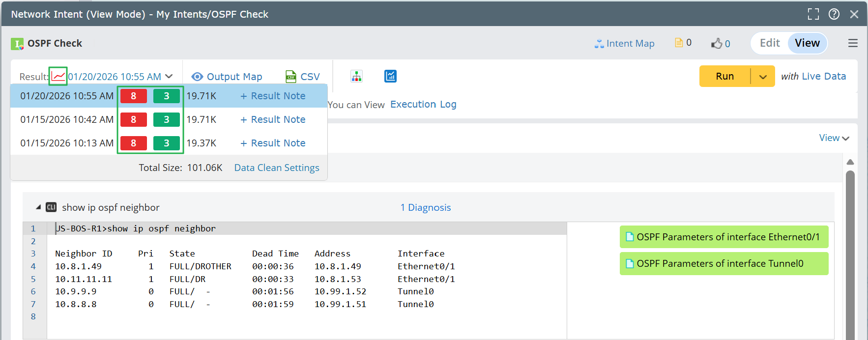Click the notes document icon in header
The image size is (868, 340).
pyautogui.click(x=679, y=43)
